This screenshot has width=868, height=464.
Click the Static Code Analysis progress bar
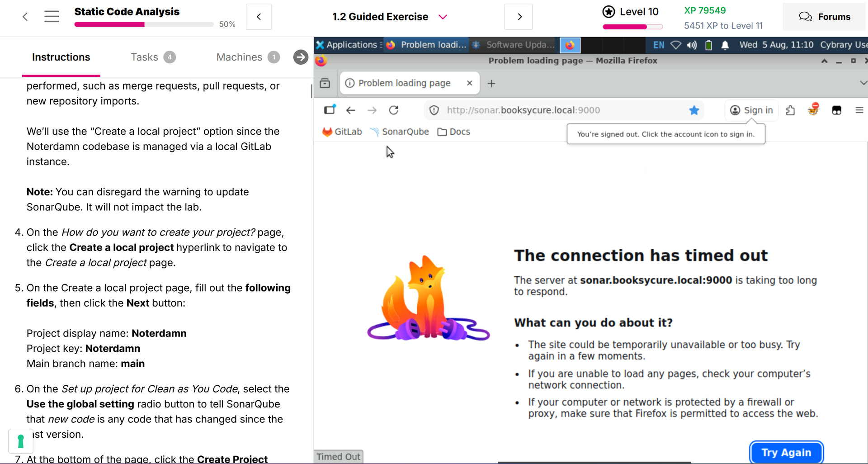point(144,24)
